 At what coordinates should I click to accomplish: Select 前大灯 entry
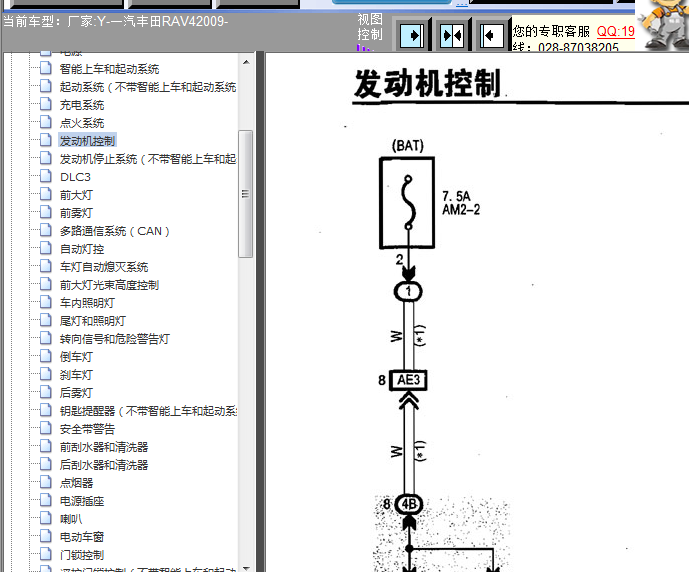(76, 195)
